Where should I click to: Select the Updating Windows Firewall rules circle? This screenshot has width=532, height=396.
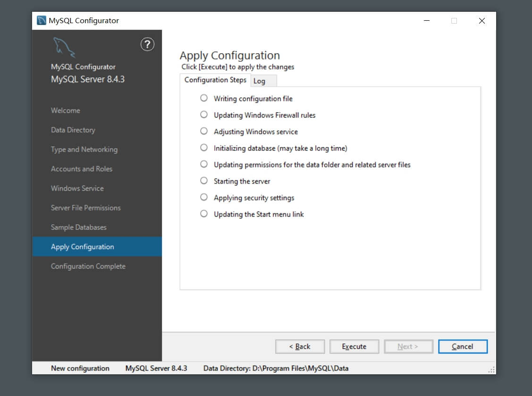[203, 115]
